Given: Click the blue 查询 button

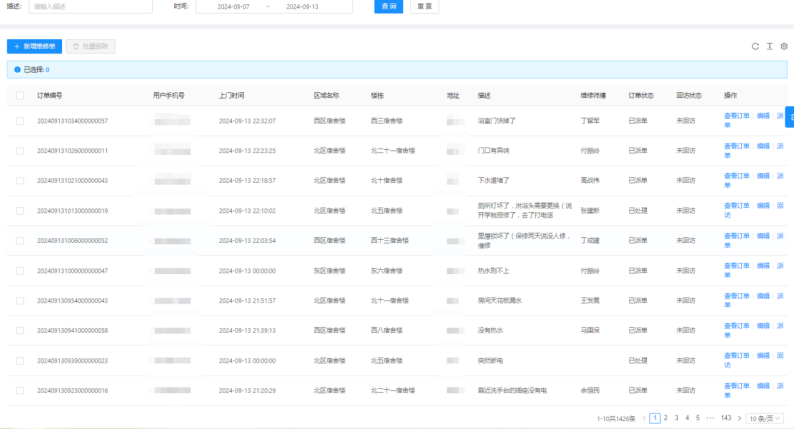Looking at the screenshot, I should click(388, 7).
